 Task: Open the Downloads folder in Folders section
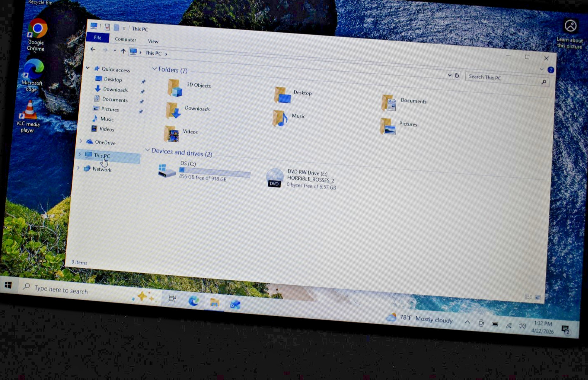pos(173,111)
